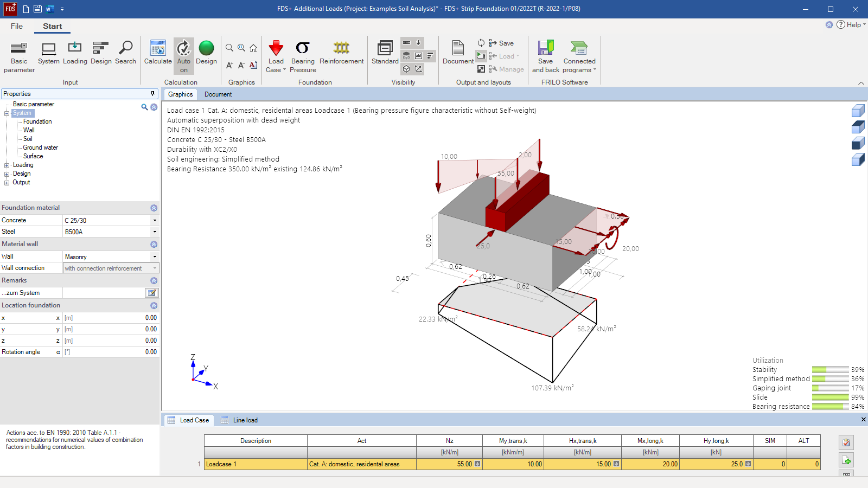This screenshot has width=868, height=488.
Task: Collapse the System tree node
Action: click(x=7, y=113)
